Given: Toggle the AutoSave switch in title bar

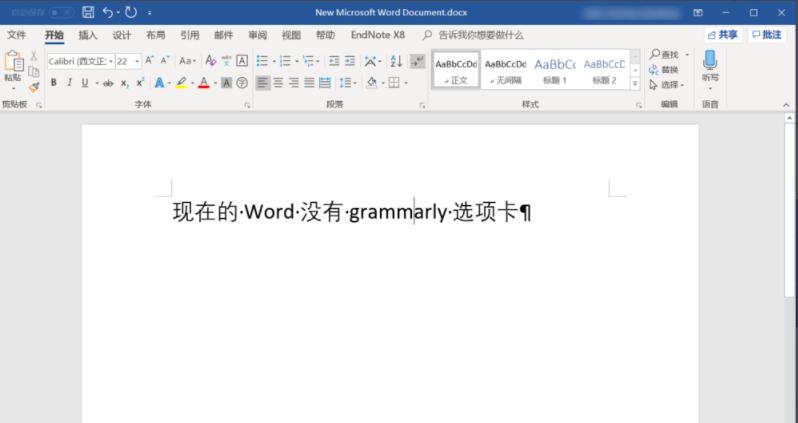Looking at the screenshot, I should pos(61,12).
